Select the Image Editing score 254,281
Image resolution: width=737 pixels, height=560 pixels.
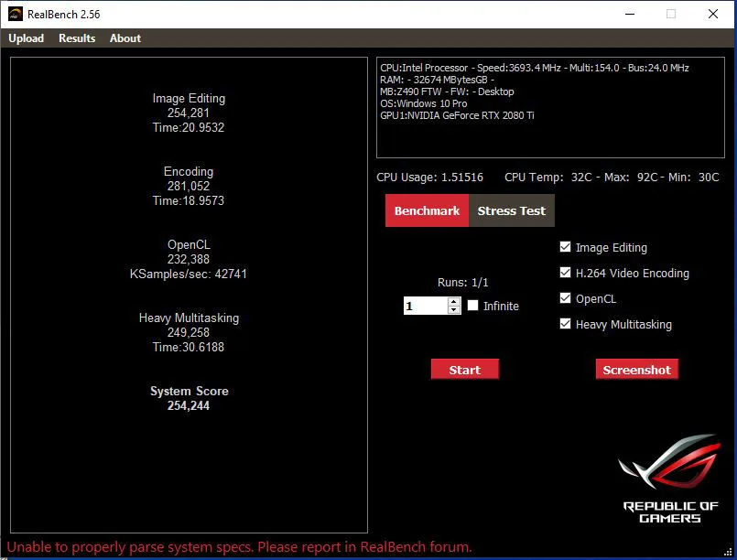point(189,113)
